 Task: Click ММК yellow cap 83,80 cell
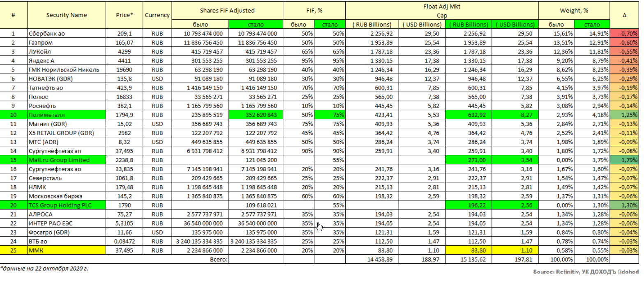point(469,250)
